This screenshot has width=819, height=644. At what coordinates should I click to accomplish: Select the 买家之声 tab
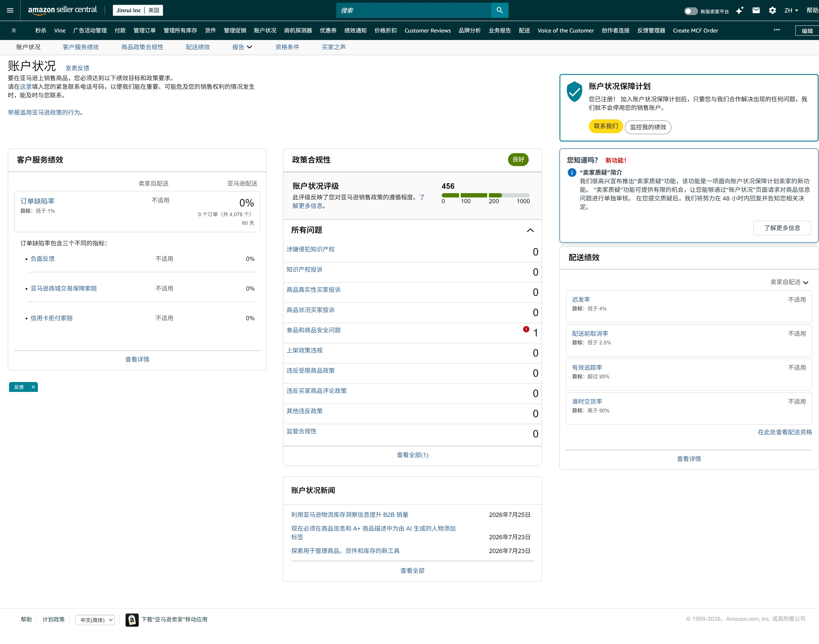tap(334, 47)
